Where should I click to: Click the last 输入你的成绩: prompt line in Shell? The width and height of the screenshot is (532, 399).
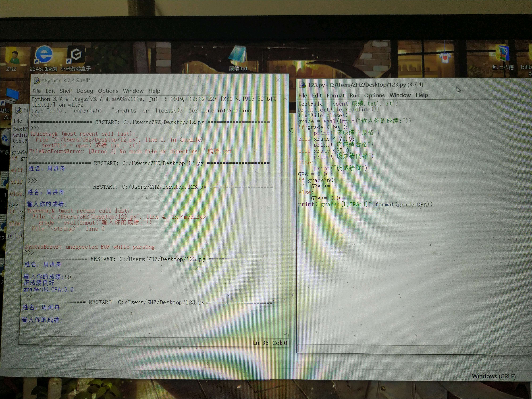pos(42,320)
